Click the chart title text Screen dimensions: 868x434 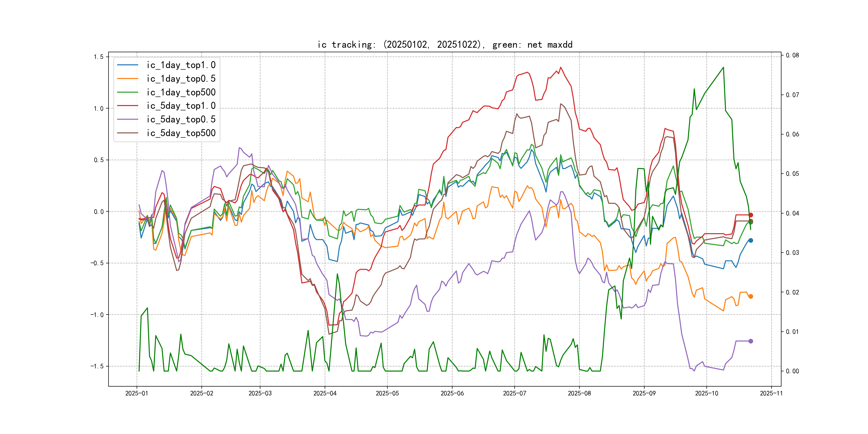[445, 44]
